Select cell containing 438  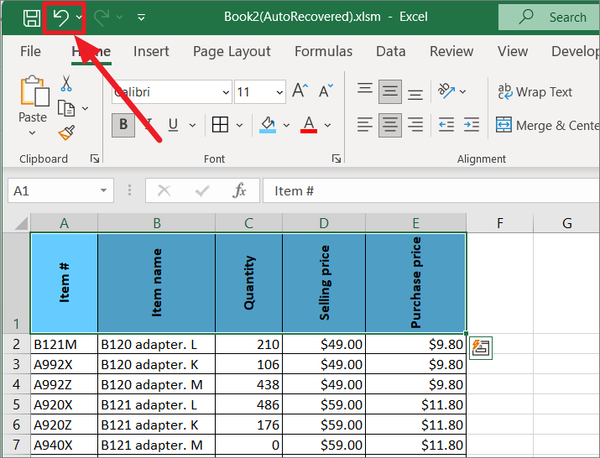point(249,384)
